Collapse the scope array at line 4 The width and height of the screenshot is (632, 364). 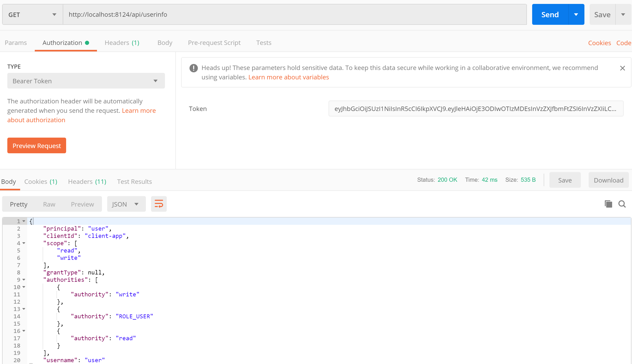[x=24, y=243]
